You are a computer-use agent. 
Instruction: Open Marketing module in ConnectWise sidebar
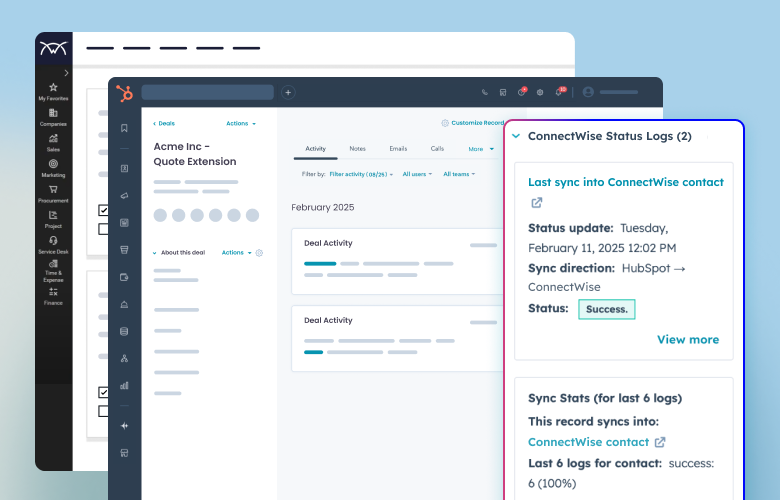pyautogui.click(x=53, y=168)
